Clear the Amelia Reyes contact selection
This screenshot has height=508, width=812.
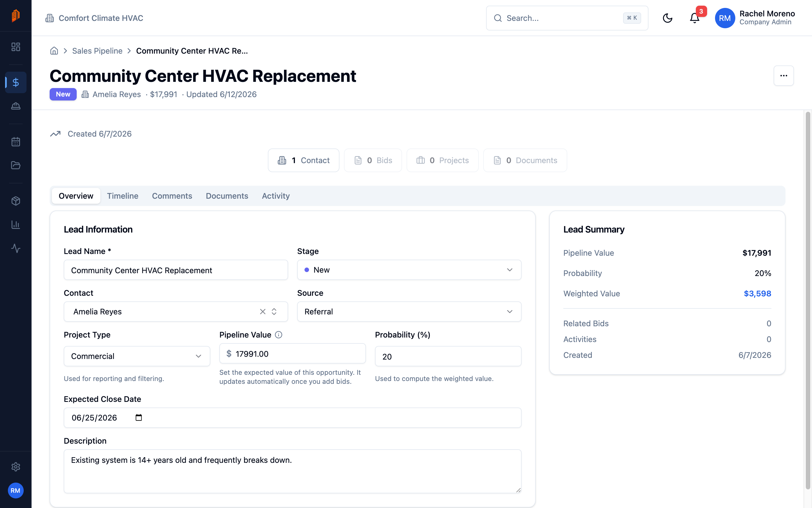tap(263, 312)
